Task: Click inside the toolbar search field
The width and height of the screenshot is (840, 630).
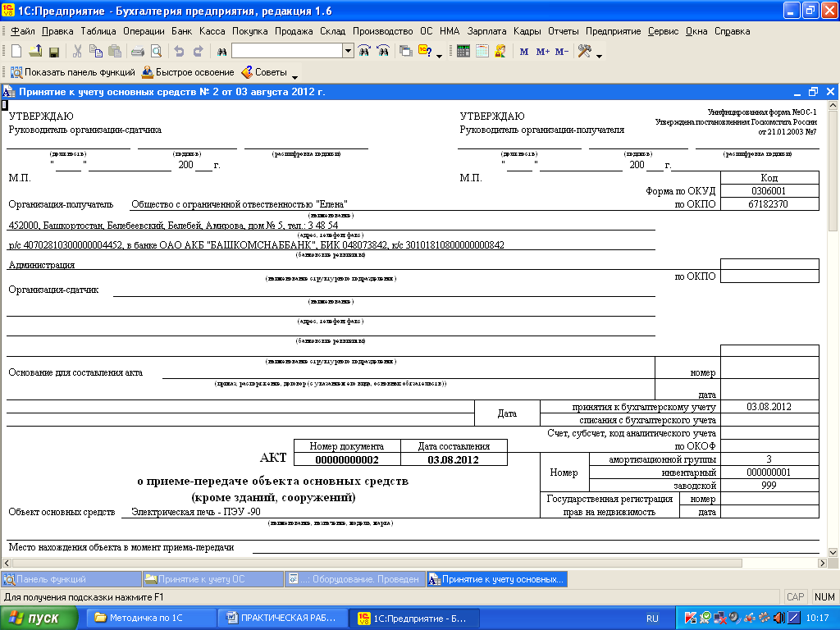Action: pos(287,51)
